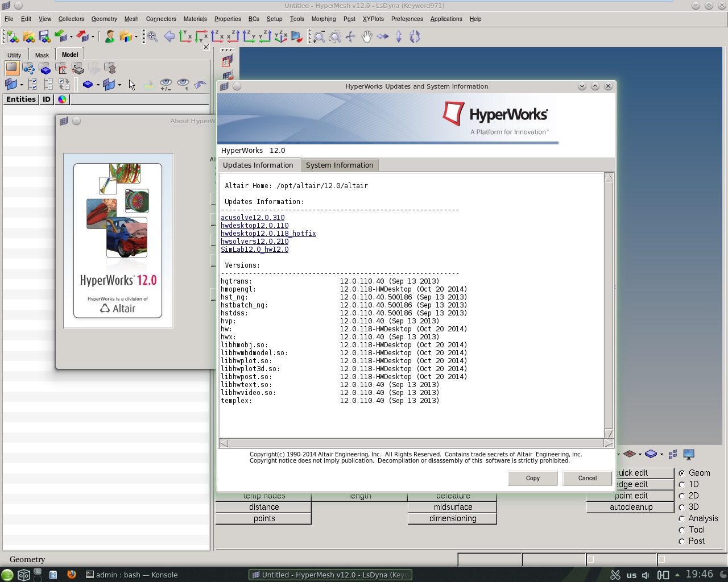Viewport: 728px width, 582px height.
Task: Click the dialog's vertical scrollbar up arrow
Action: tap(609, 177)
